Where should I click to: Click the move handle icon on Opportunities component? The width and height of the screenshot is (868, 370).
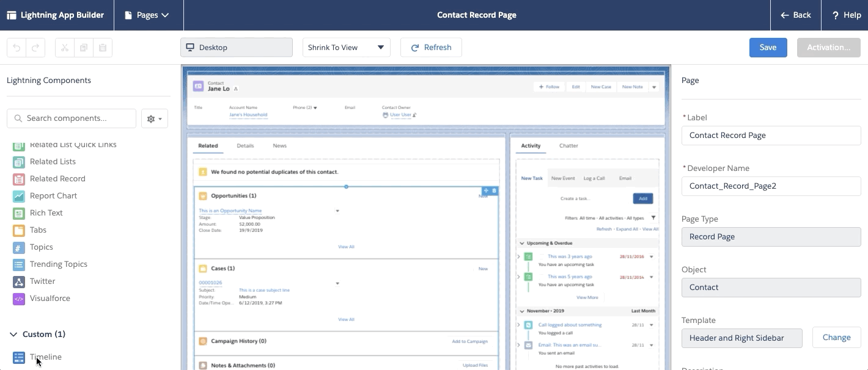(487, 190)
